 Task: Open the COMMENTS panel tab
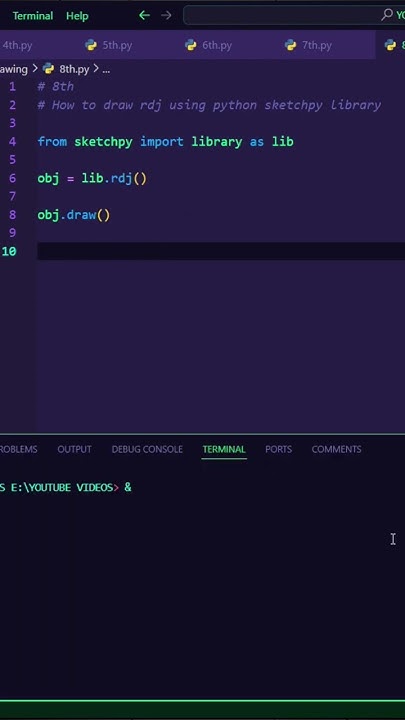[x=337, y=449]
